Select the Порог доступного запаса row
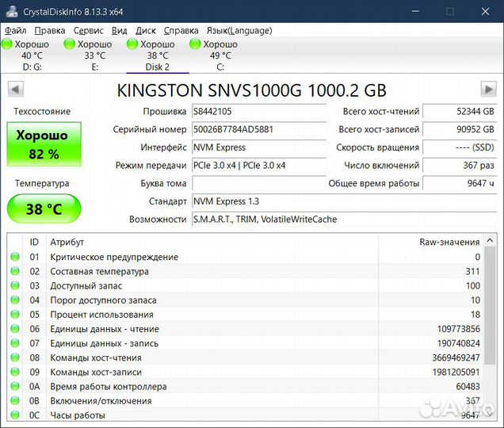The height and width of the screenshot is (428, 504). [245, 300]
